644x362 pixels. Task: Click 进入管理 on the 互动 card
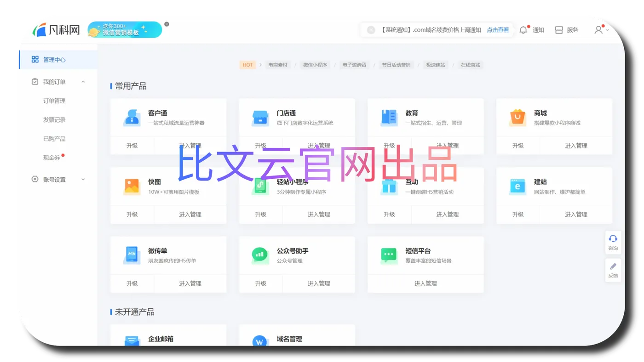[x=447, y=214]
